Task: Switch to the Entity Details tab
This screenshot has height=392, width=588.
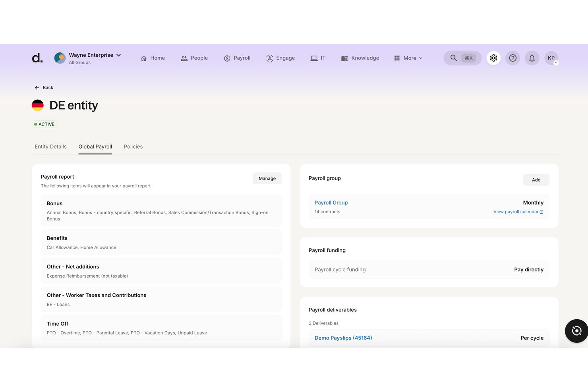Action: pyautogui.click(x=50, y=147)
